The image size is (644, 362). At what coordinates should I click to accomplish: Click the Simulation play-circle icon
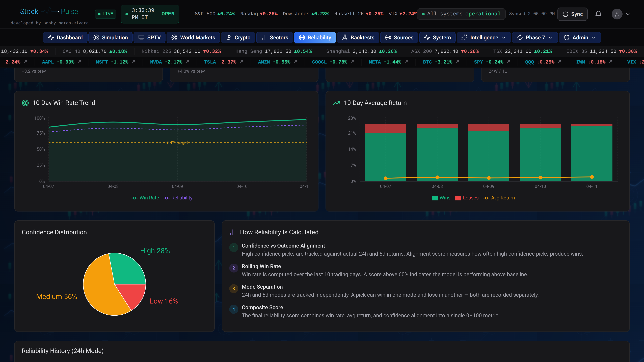(x=96, y=38)
